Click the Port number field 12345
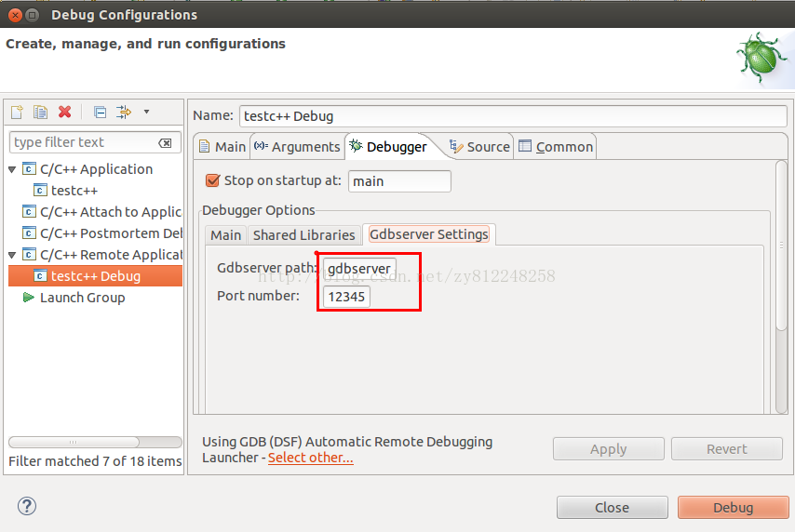The height and width of the screenshot is (532, 795). [346, 297]
